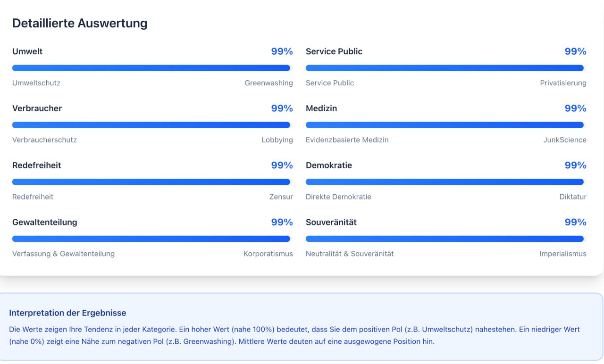
Task: Click the Imperialismus pole label
Action: pyautogui.click(x=563, y=254)
